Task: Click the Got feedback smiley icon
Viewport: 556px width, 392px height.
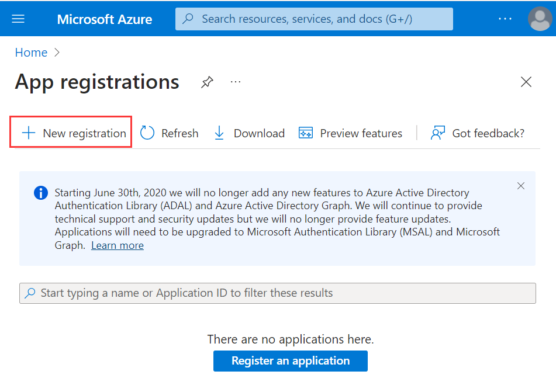Action: tap(437, 133)
